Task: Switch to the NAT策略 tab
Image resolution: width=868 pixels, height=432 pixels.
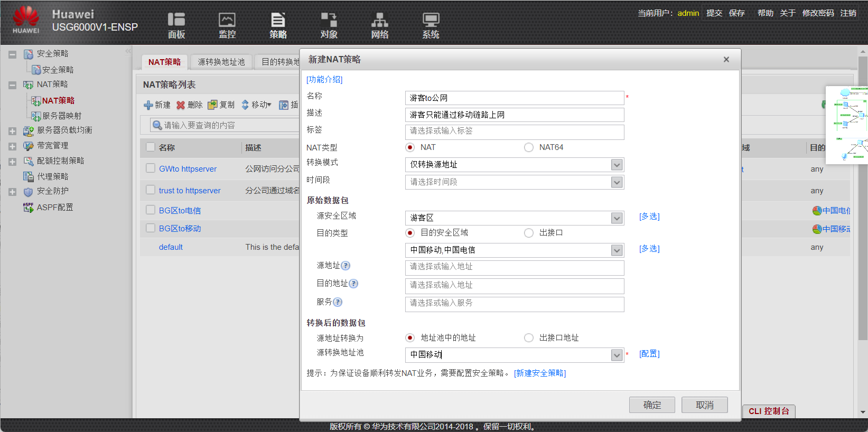Action: 164,62
